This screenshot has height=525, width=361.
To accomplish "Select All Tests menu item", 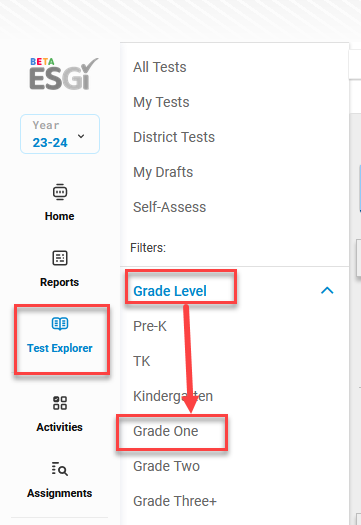I will point(160,67).
